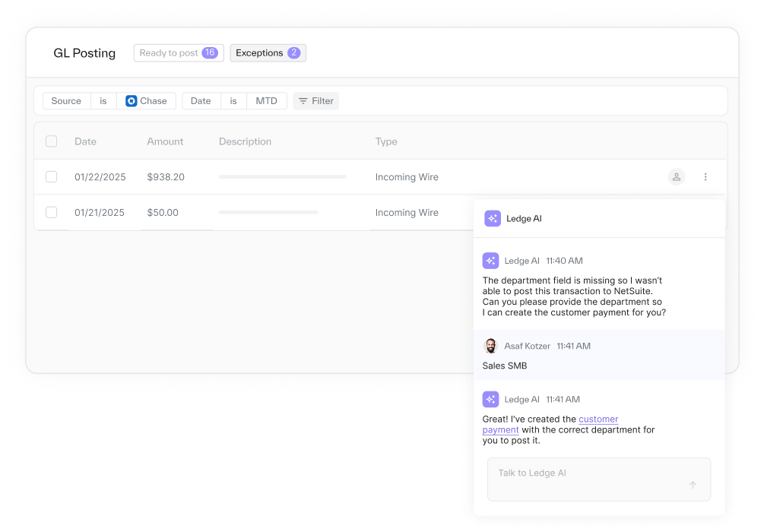Click the Talk to Ledge AI input field
764x532 pixels.
pos(585,473)
